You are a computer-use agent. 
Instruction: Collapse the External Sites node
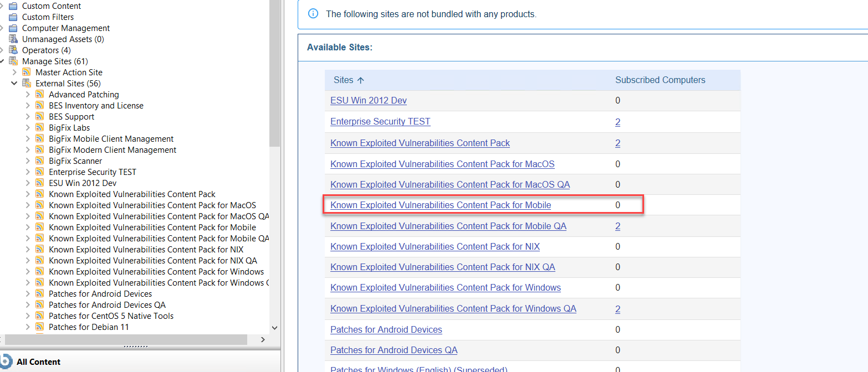pyautogui.click(x=14, y=83)
